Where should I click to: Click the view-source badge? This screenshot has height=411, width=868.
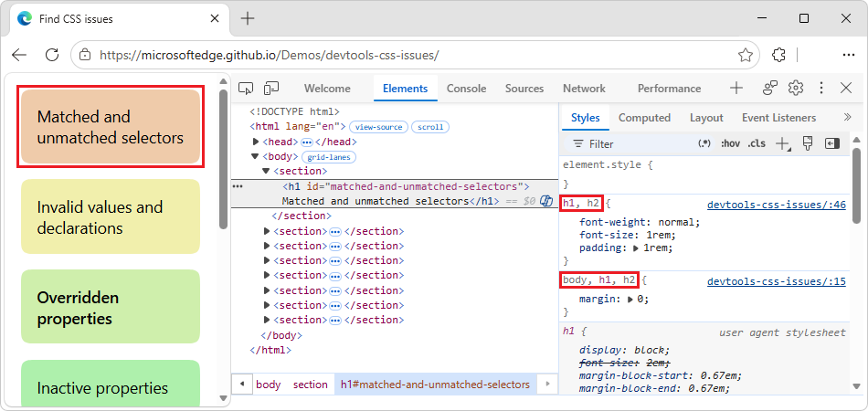coord(379,127)
